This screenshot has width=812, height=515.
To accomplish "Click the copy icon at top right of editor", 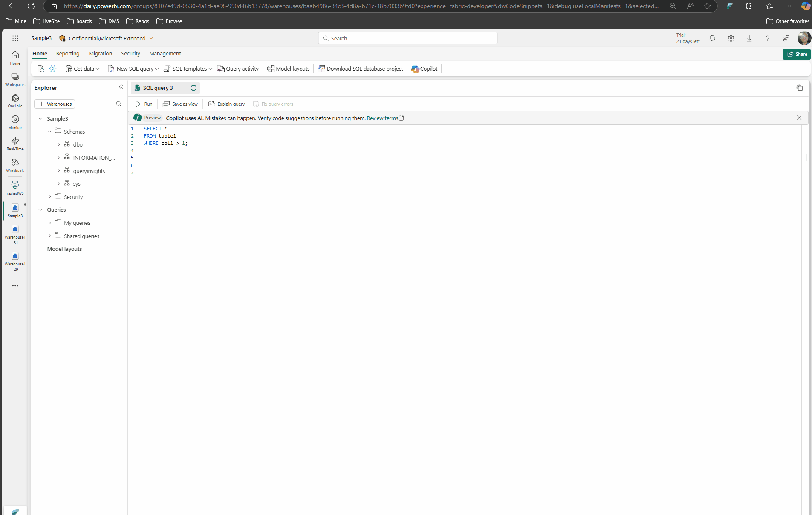I will (x=800, y=88).
